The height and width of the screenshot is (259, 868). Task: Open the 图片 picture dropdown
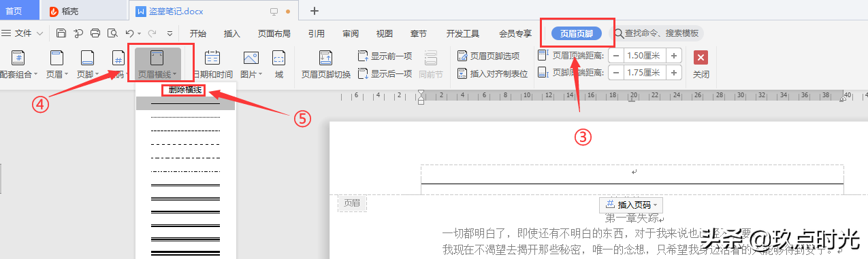click(x=251, y=65)
